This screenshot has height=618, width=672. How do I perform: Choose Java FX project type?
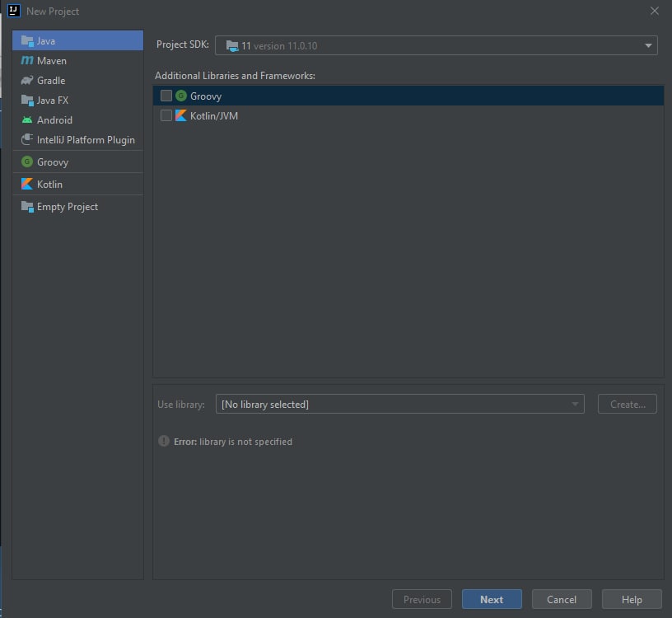click(77, 101)
